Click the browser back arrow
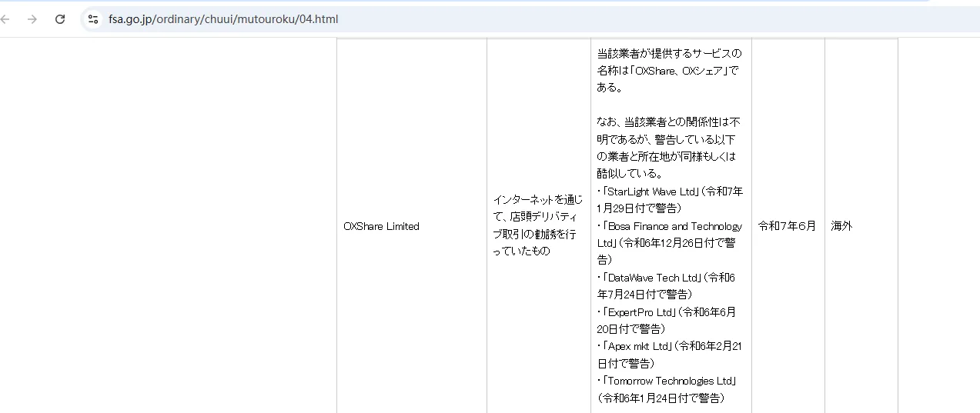Screen dimensions: 980x413 tap(4, 19)
